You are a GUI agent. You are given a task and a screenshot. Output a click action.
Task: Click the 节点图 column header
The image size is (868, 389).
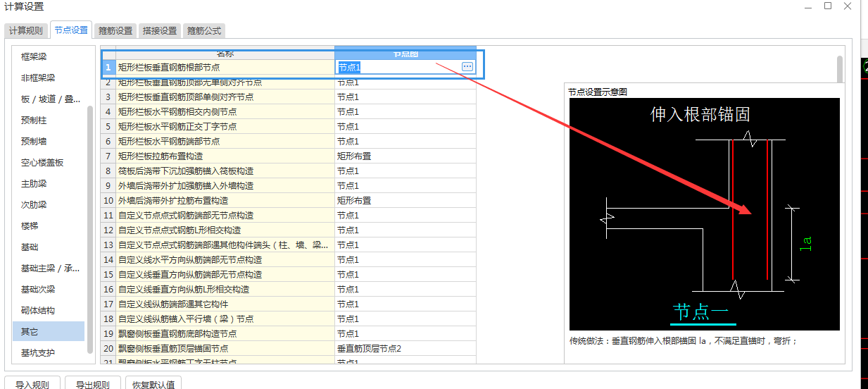[405, 54]
